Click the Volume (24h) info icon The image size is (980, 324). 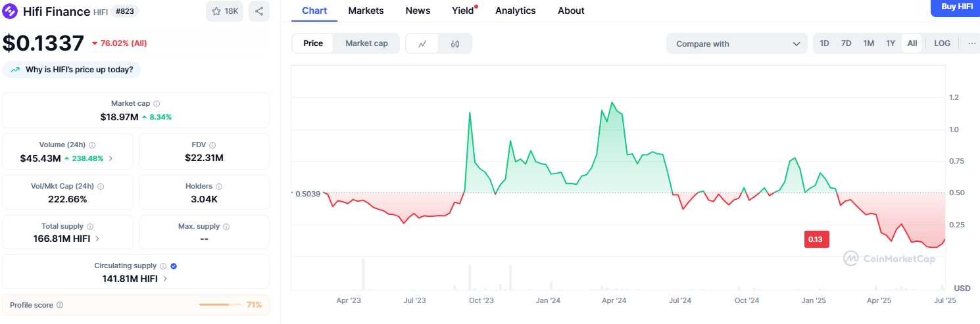coord(92,145)
